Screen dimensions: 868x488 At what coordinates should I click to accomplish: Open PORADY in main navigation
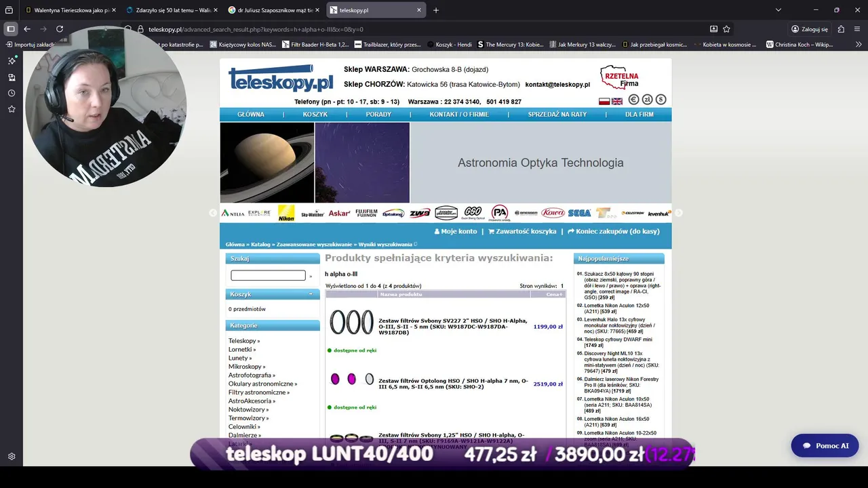(378, 115)
